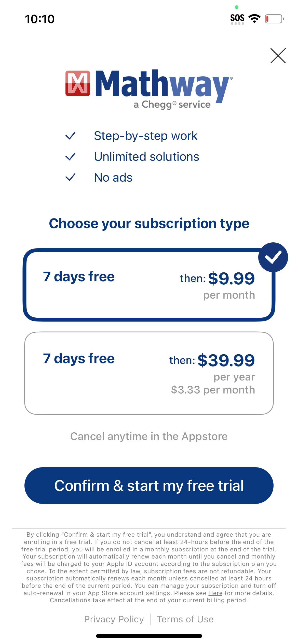Open the Terms of Use link
This screenshot has width=298, height=644.
coord(185,619)
